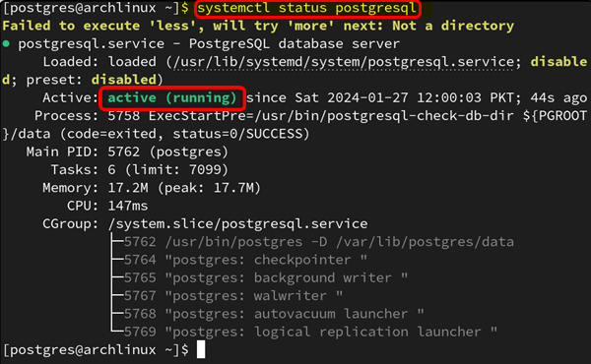The width and height of the screenshot is (591, 364).
Task: Select the 5768 autovacuum launcher process entry
Action: (274, 314)
